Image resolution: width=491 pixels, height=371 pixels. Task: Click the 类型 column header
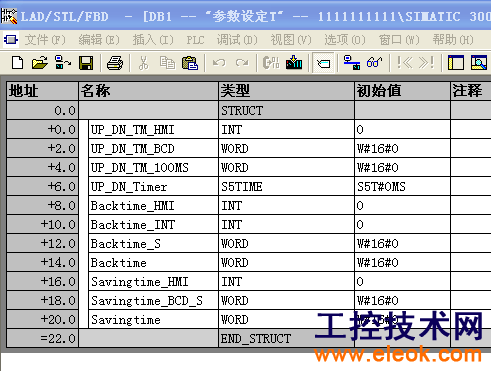[287, 91]
